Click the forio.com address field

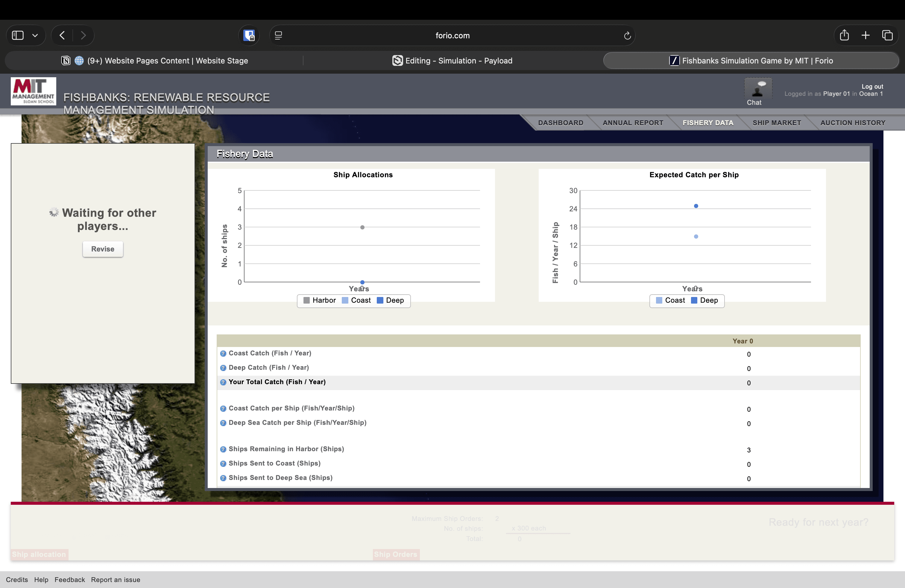(x=452, y=35)
